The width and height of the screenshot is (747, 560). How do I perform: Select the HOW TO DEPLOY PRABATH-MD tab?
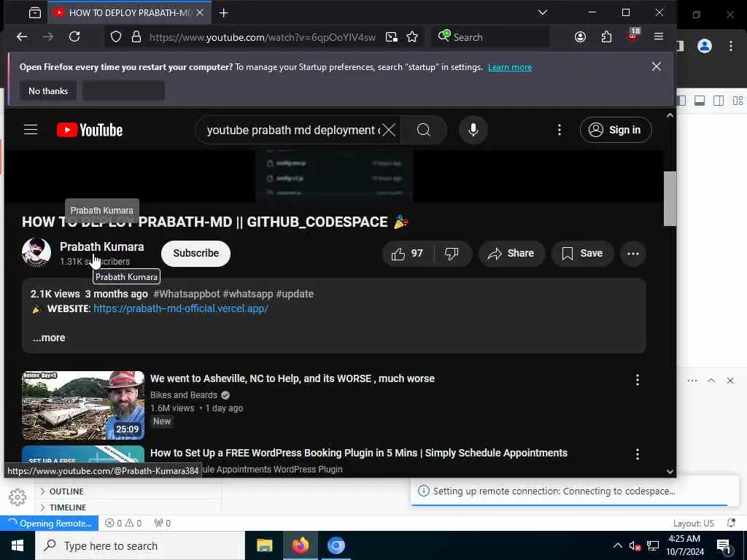coord(129,13)
